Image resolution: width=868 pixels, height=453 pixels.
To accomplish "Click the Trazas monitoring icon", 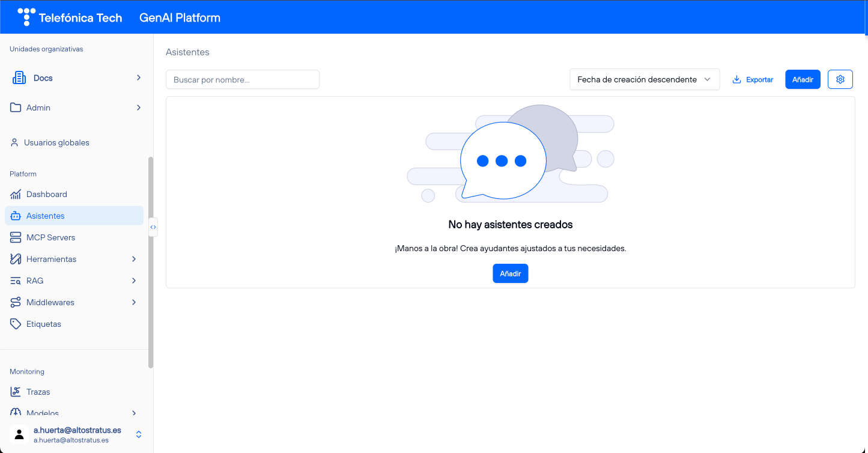I will click(16, 392).
